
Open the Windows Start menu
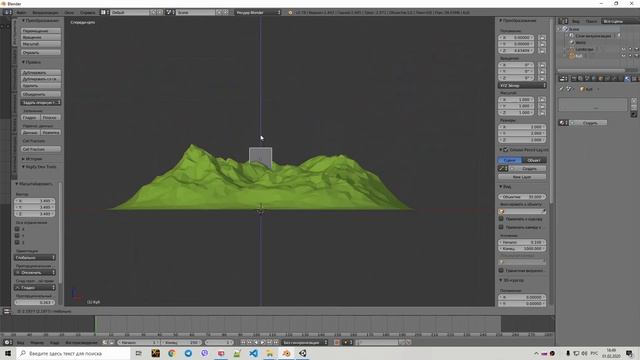pos(8,353)
